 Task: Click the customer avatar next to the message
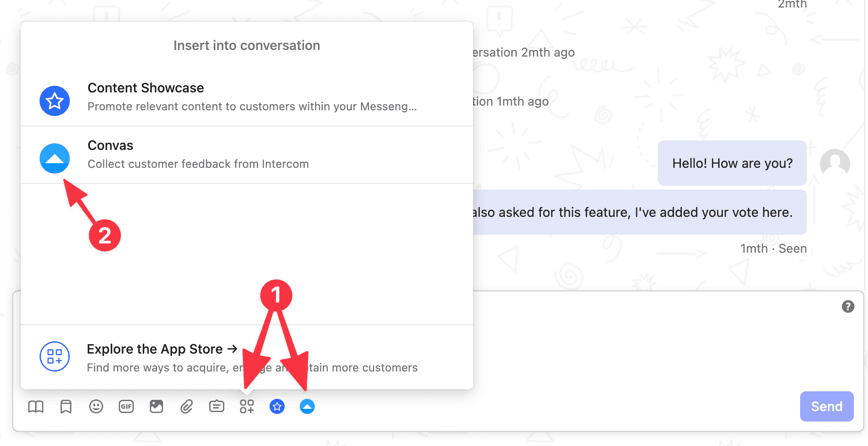pos(834,163)
